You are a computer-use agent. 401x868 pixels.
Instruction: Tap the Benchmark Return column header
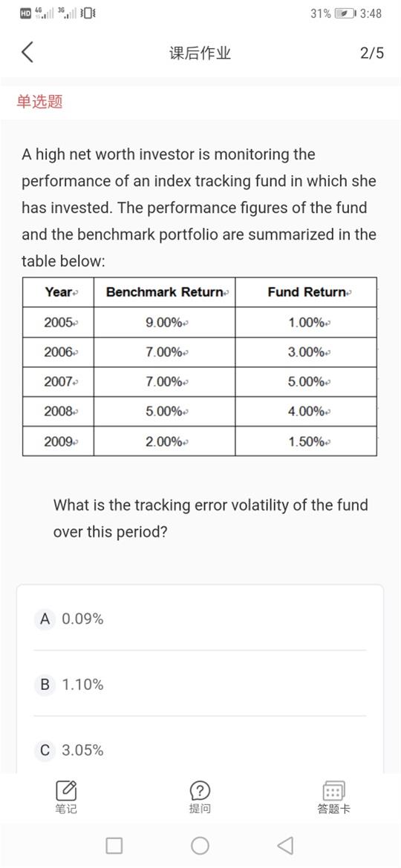tap(165, 292)
